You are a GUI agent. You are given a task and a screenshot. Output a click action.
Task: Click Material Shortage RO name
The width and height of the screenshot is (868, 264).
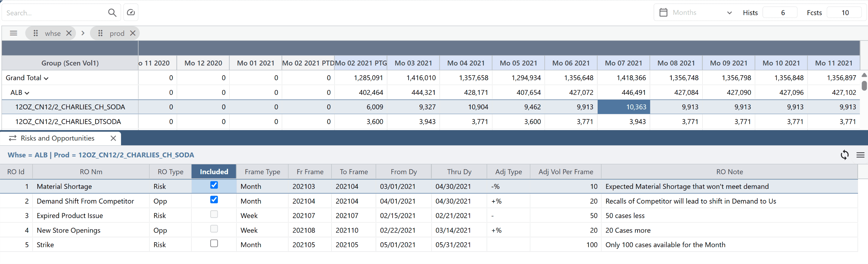pos(64,187)
